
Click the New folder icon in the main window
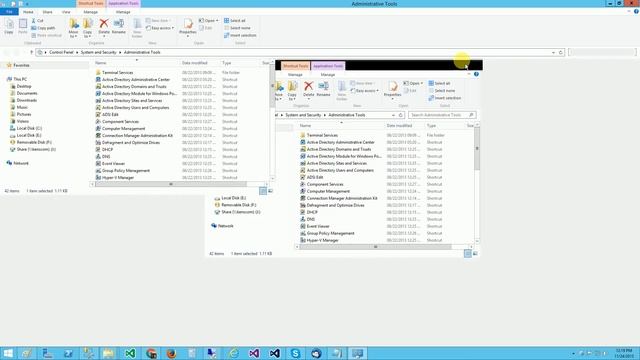(137, 27)
